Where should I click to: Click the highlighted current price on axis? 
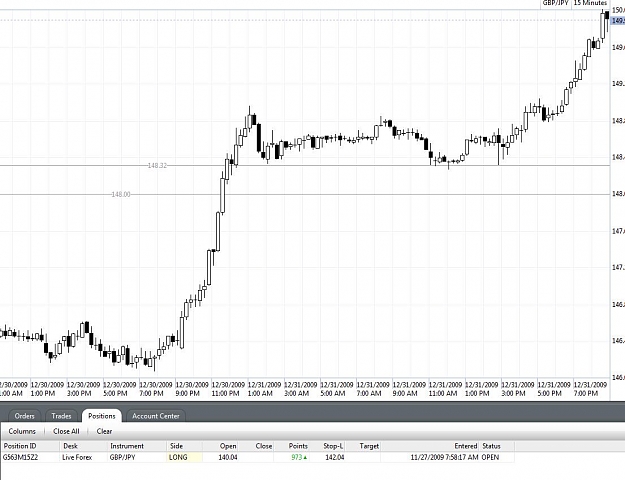pos(618,20)
